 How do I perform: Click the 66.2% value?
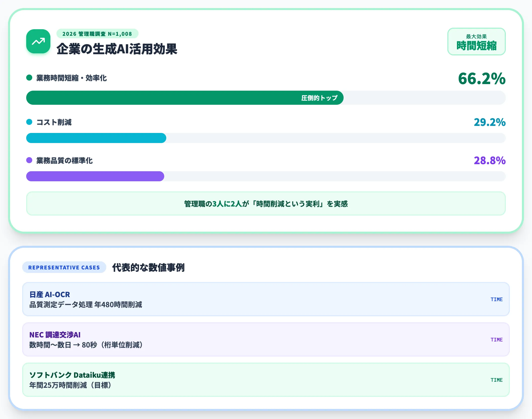[x=482, y=78]
